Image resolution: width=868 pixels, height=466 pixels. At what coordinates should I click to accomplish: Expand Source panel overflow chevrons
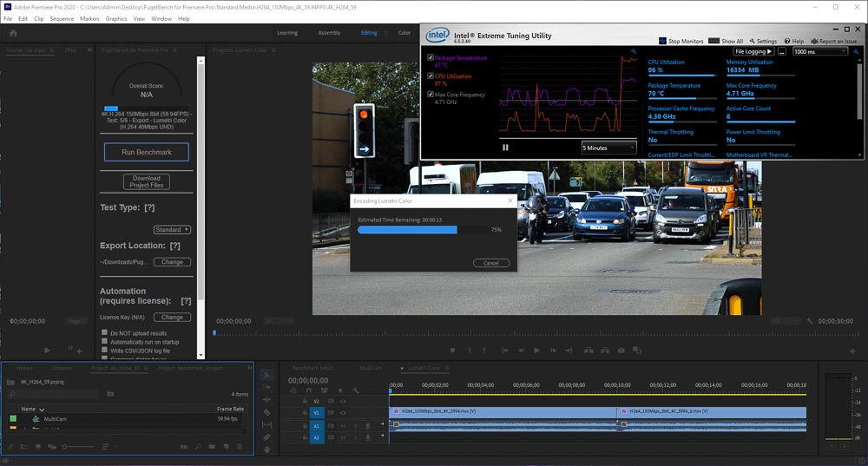[89, 50]
